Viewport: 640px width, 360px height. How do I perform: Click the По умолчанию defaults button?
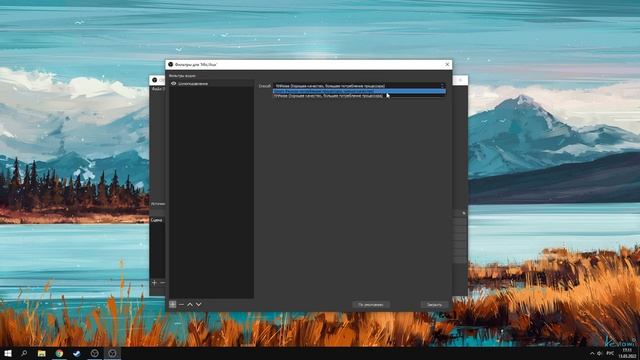tap(371, 305)
